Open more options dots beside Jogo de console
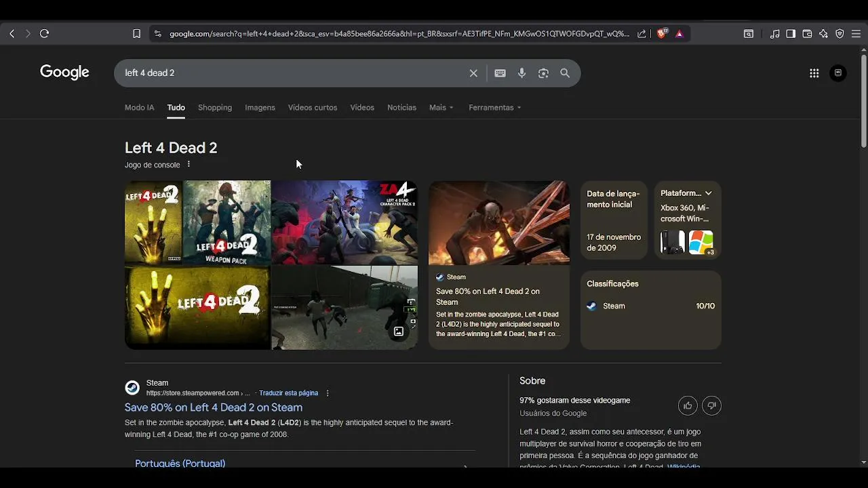Image resolution: width=868 pixels, height=488 pixels. click(x=189, y=165)
